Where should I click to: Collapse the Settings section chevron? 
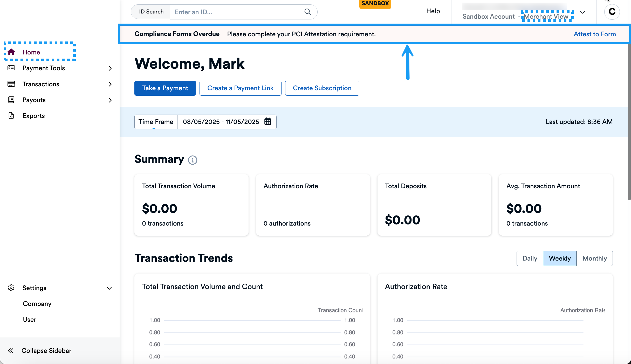coord(109,288)
